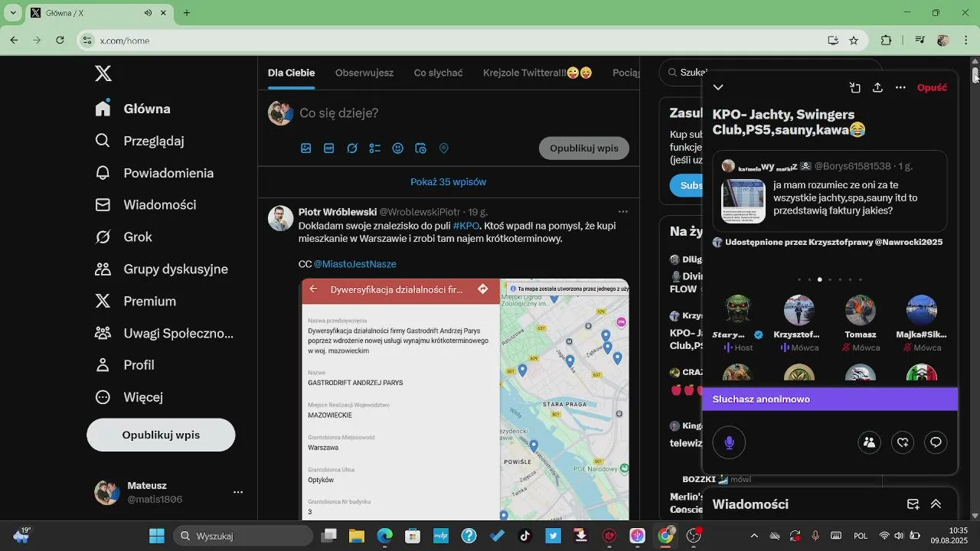Click Opublikuj wpis in the composer
980x551 pixels.
point(584,148)
